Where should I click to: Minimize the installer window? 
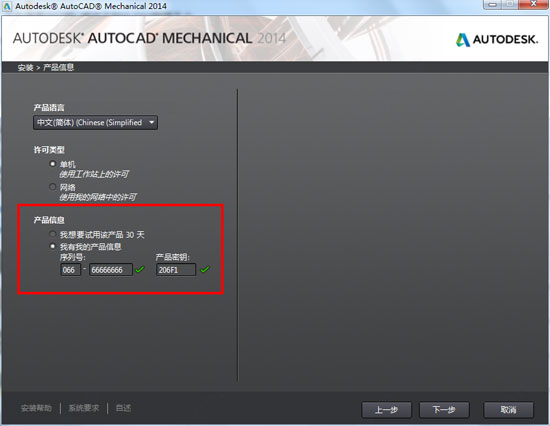pyautogui.click(x=492, y=4)
